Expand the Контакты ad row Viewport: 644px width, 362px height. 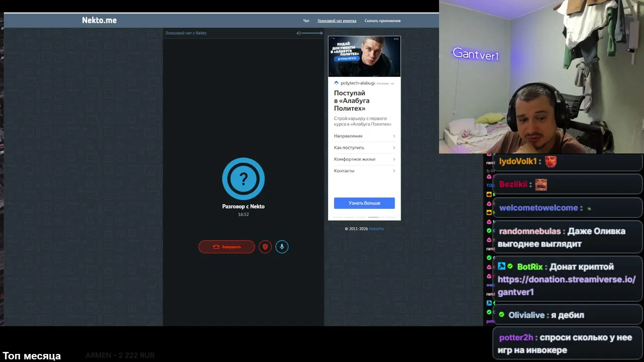[x=364, y=170]
